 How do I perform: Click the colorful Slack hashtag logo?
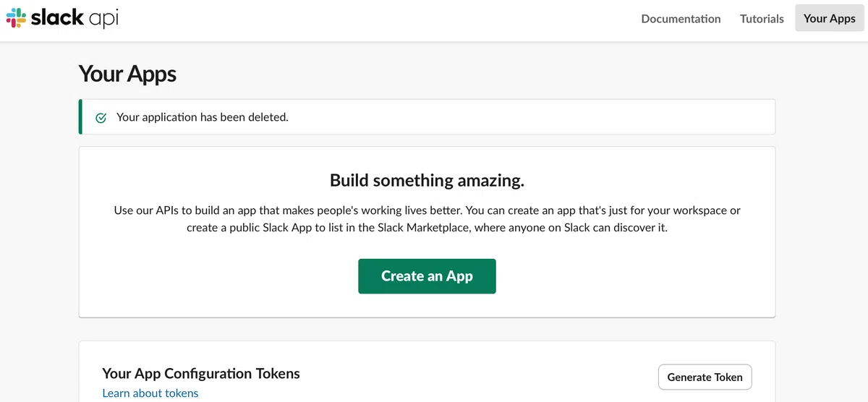click(x=15, y=18)
